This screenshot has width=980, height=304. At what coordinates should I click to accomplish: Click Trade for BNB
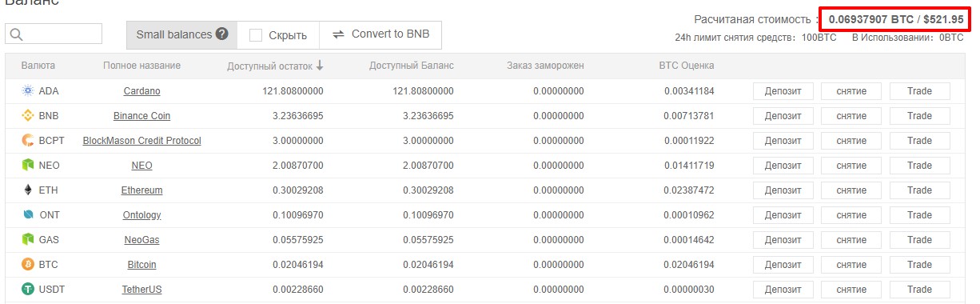(920, 116)
